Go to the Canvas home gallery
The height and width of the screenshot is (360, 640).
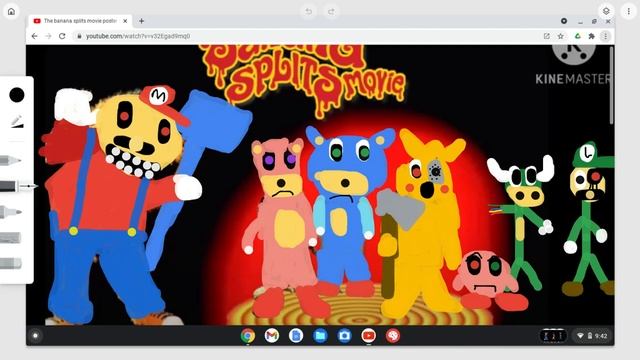point(11,11)
